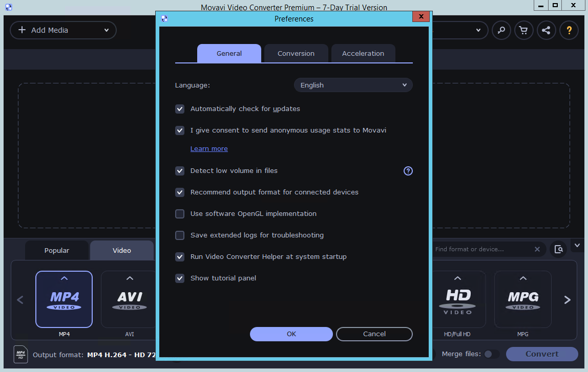
Task: Click the help icon beside Detect low volume
Action: [x=408, y=171]
